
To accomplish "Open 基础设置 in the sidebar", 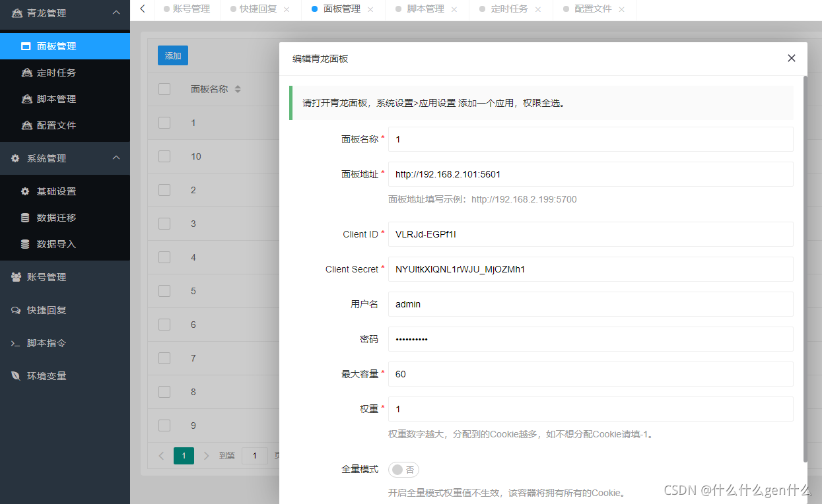I will (x=65, y=191).
